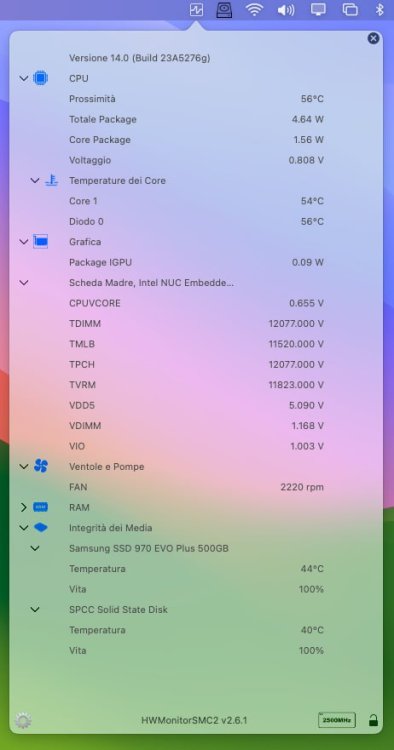This screenshot has height=750, width=394.
Task: Open the Wi-Fi menu bar icon
Action: [x=254, y=10]
